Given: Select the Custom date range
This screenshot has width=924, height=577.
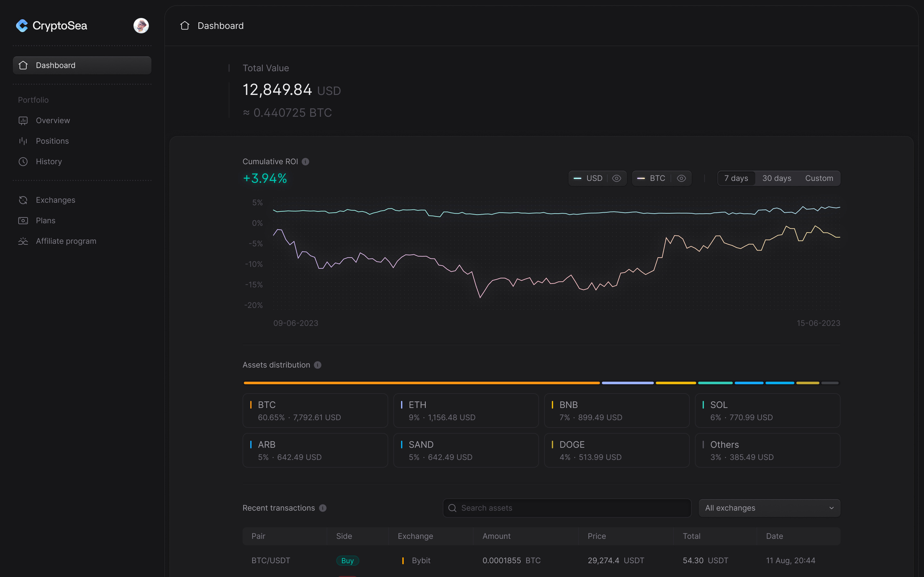Looking at the screenshot, I should (x=819, y=178).
